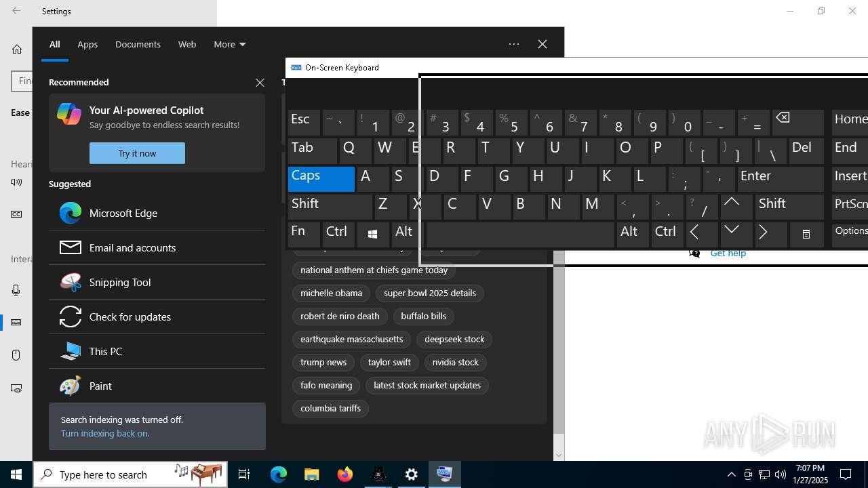Image resolution: width=868 pixels, height=488 pixels.
Task: Open File Explorer from taskbar
Action: [x=312, y=474]
